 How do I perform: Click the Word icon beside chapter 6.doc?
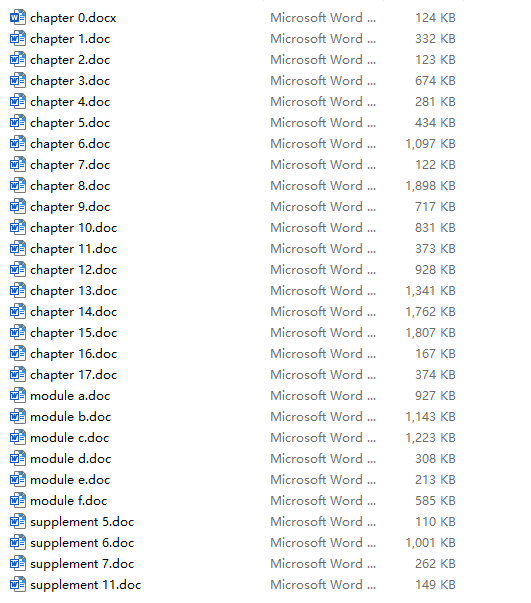(18, 144)
